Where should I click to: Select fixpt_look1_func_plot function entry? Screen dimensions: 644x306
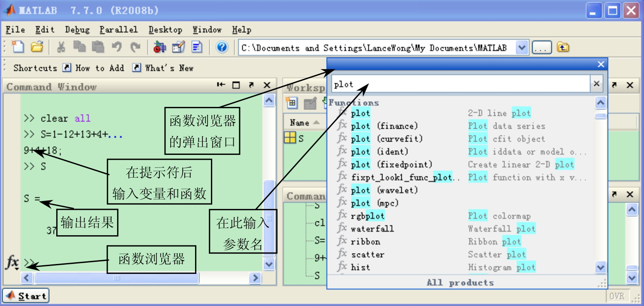click(462, 177)
